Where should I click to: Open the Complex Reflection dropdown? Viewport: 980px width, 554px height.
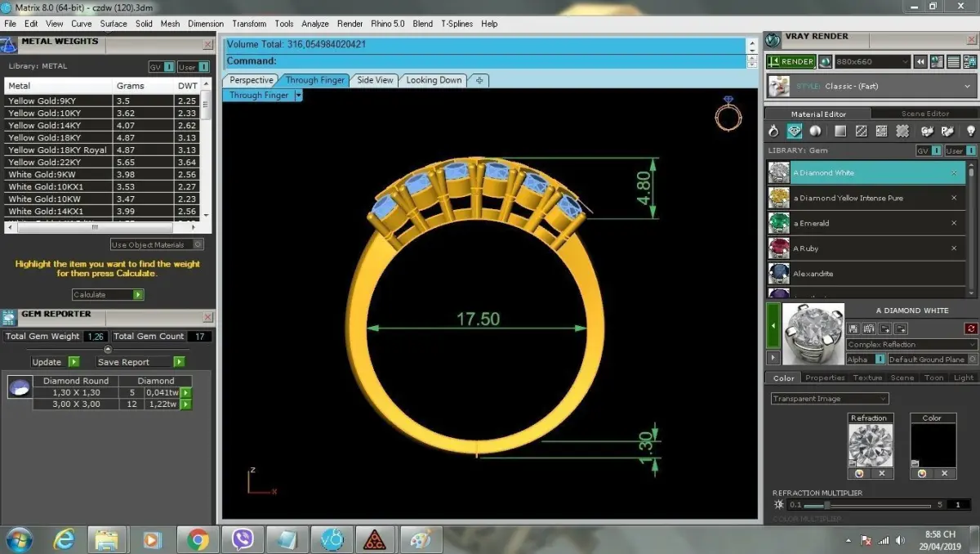(x=911, y=345)
